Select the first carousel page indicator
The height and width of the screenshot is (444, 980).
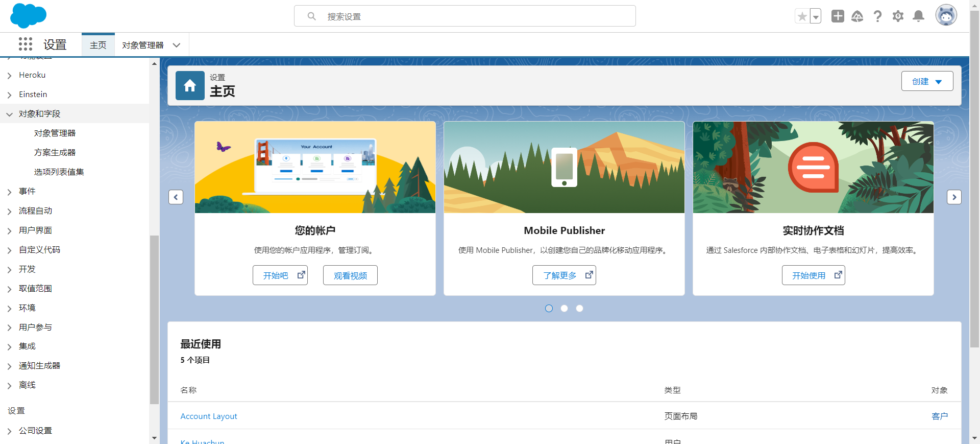[x=549, y=308]
